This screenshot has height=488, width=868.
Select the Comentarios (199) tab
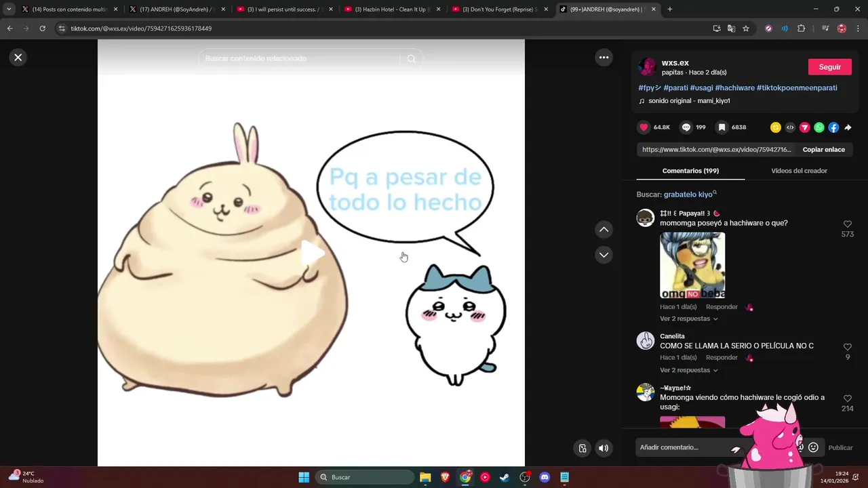click(x=690, y=171)
